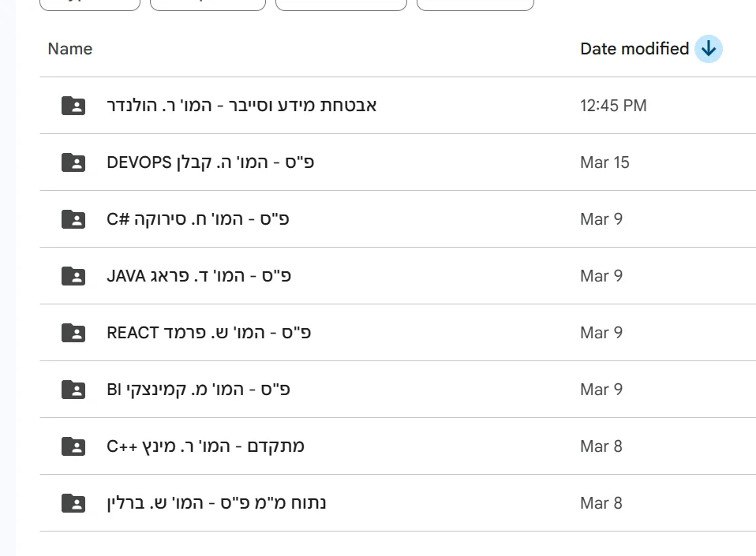
Task: Open the folder named DEVOPS
Action: tap(210, 162)
